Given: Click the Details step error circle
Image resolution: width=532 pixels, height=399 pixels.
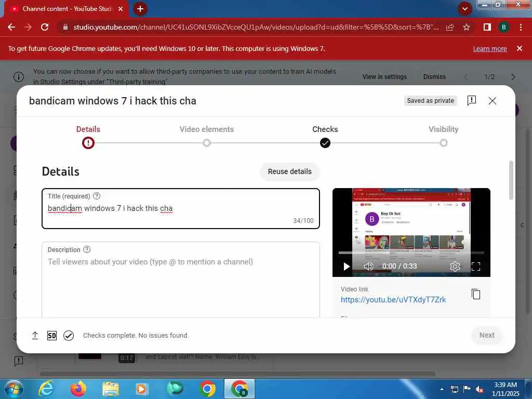Looking at the screenshot, I should click(88, 143).
